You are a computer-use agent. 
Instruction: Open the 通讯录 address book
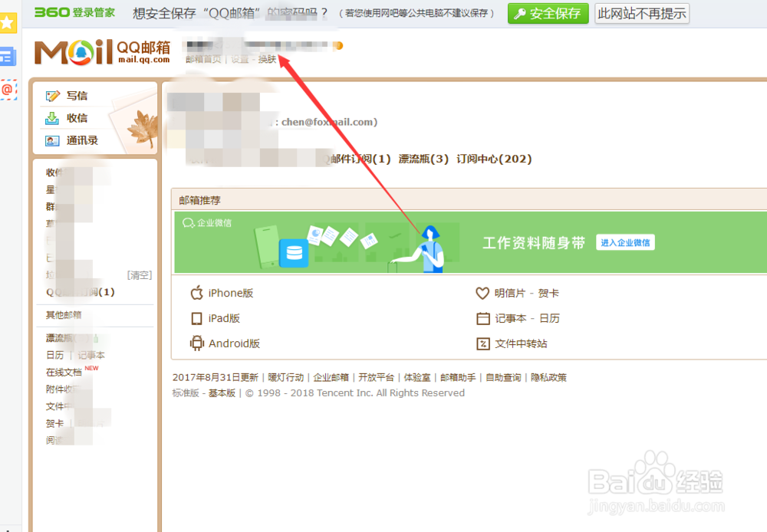(82, 141)
